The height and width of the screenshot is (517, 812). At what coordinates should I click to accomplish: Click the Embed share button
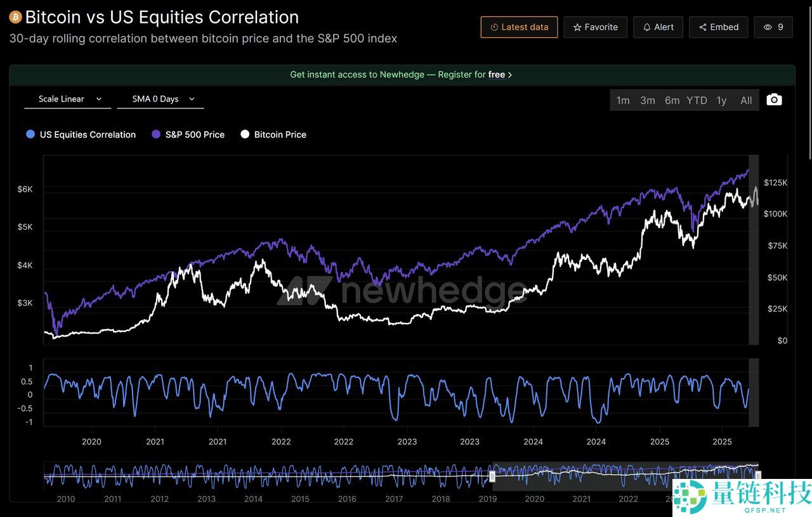(718, 27)
